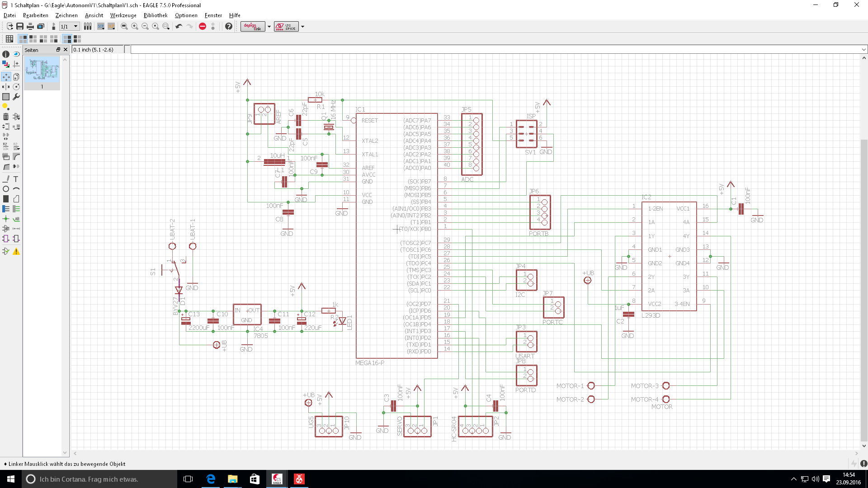868x488 pixels.
Task: Select the Group tool
Action: 6,97
